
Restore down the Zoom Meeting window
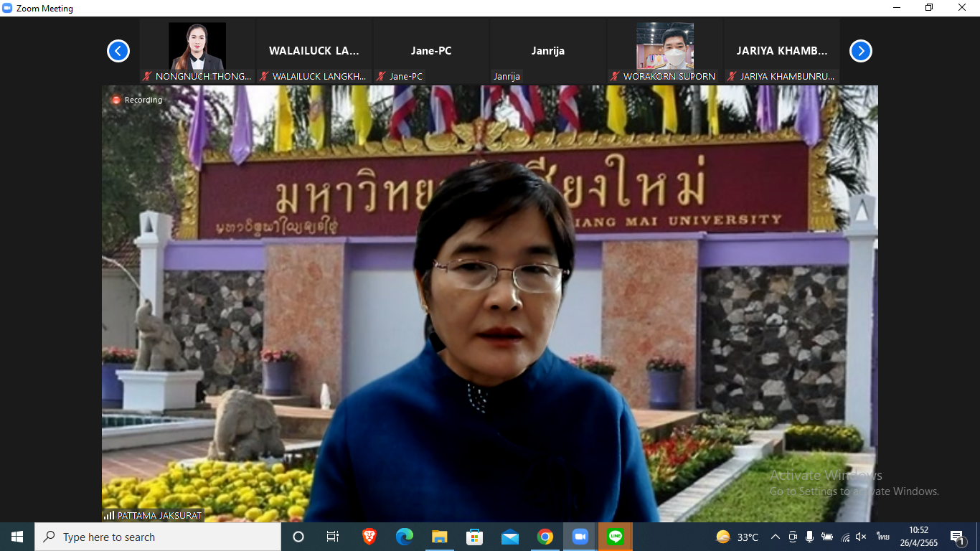tap(929, 8)
